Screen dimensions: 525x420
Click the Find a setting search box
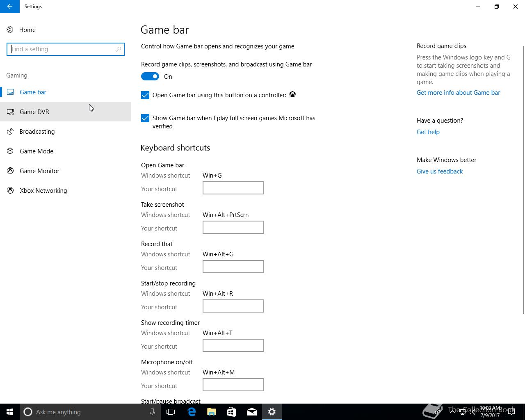66,49
